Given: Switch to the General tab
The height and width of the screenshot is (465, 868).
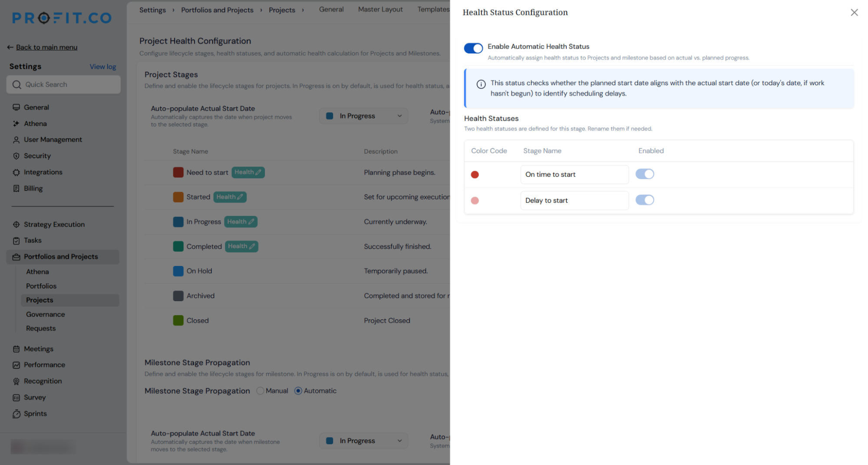Looking at the screenshot, I should click(x=331, y=9).
